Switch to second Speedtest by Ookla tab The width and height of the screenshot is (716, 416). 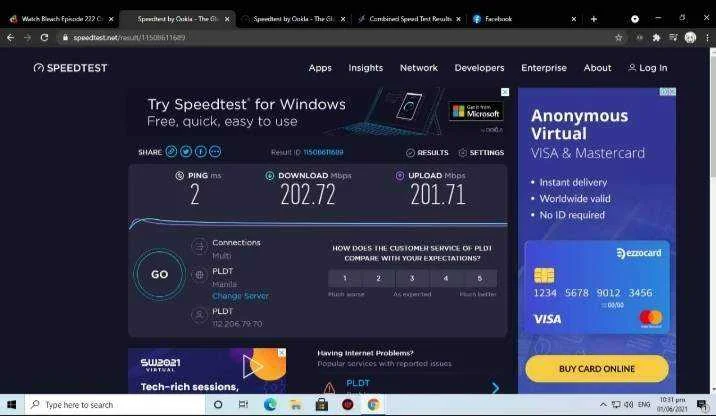point(292,19)
